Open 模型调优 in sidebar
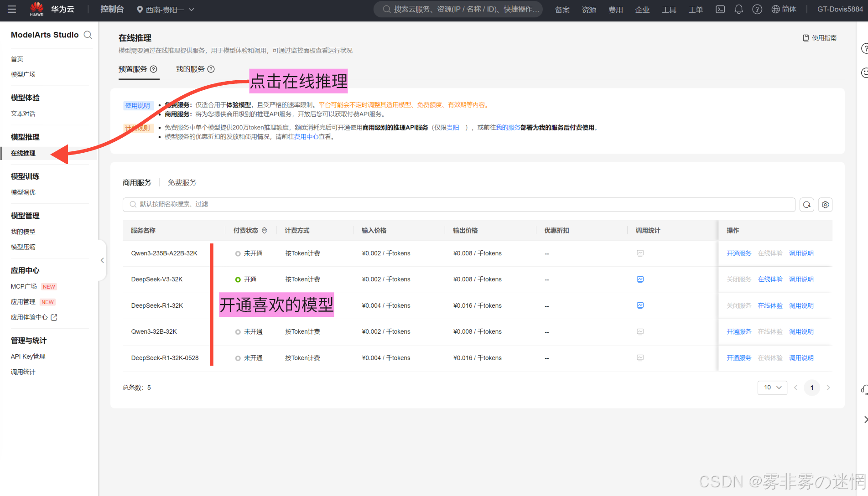This screenshot has height=496, width=868. coord(23,192)
